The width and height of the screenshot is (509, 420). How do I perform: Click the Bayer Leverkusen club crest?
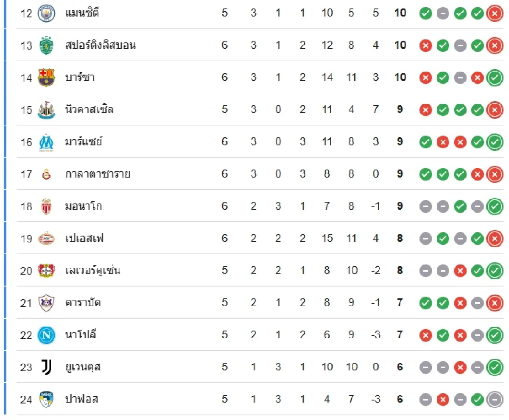pyautogui.click(x=46, y=270)
